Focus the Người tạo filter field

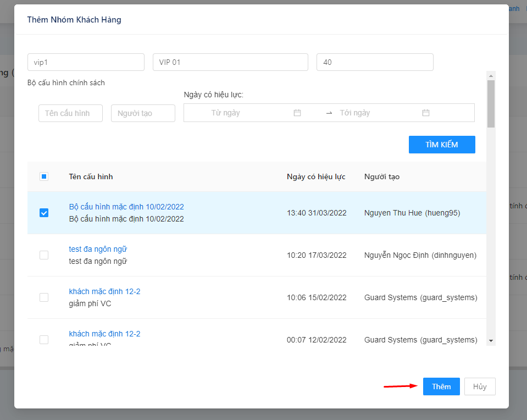click(x=143, y=113)
